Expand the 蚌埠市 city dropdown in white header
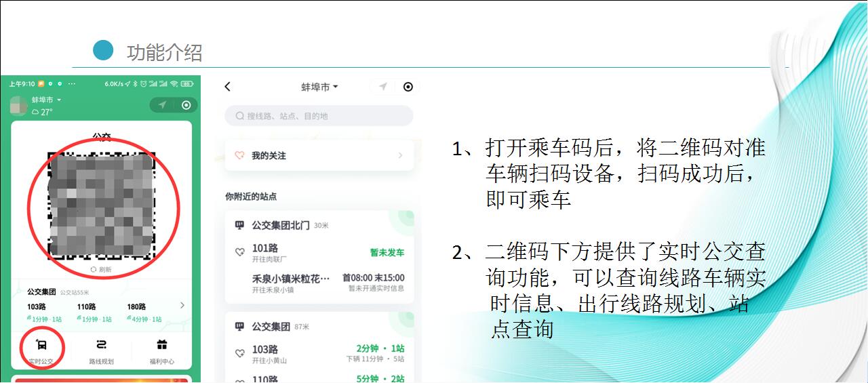 (319, 87)
